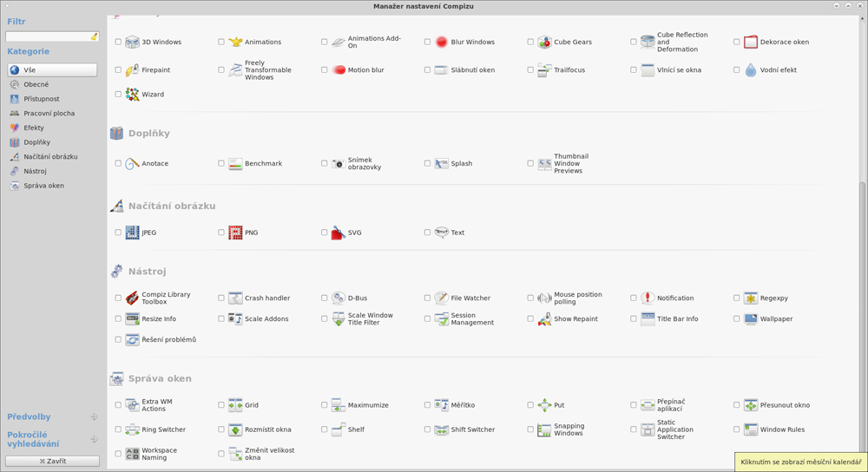Open Řešení problémů plugin settings
Image resolution: width=868 pixels, height=472 pixels.
click(168, 340)
